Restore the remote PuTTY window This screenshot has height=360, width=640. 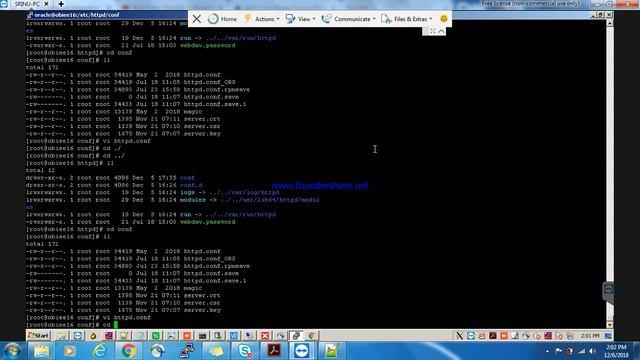click(x=601, y=15)
